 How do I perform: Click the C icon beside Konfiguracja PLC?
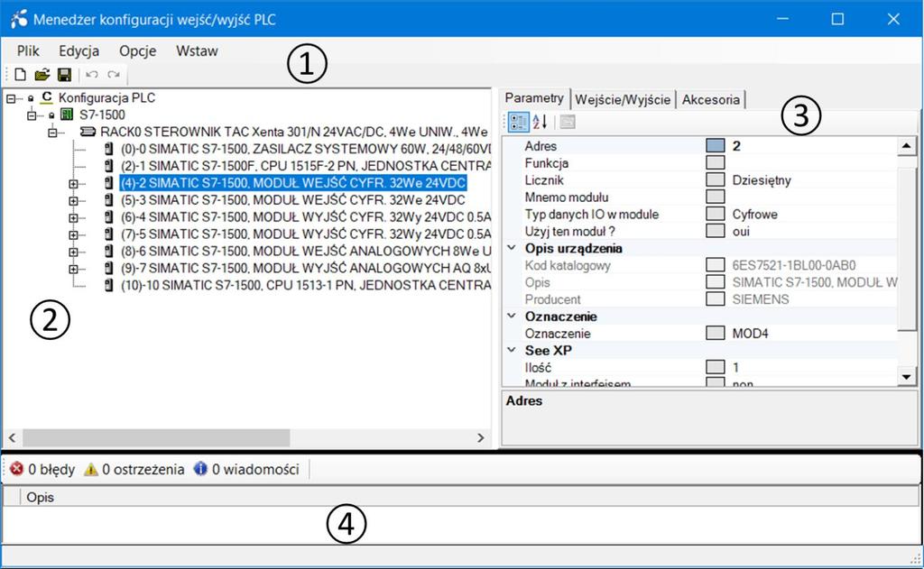(x=47, y=97)
